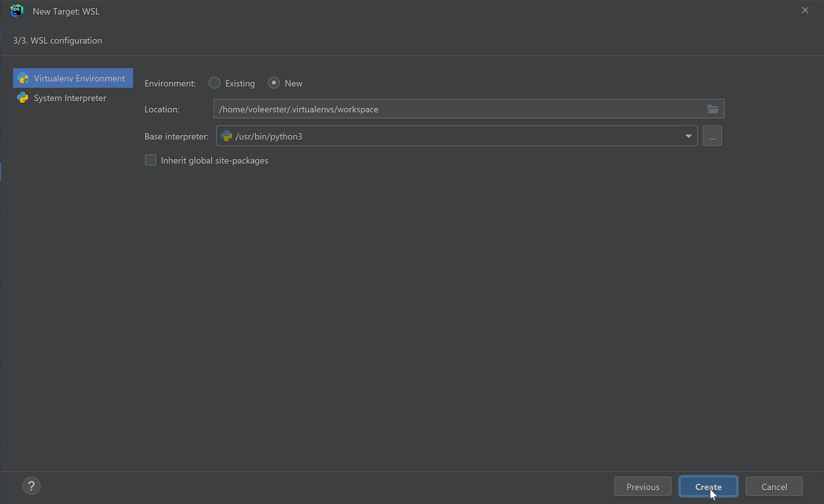824x504 pixels.
Task: Cancel the WSL target setup
Action: tap(774, 487)
